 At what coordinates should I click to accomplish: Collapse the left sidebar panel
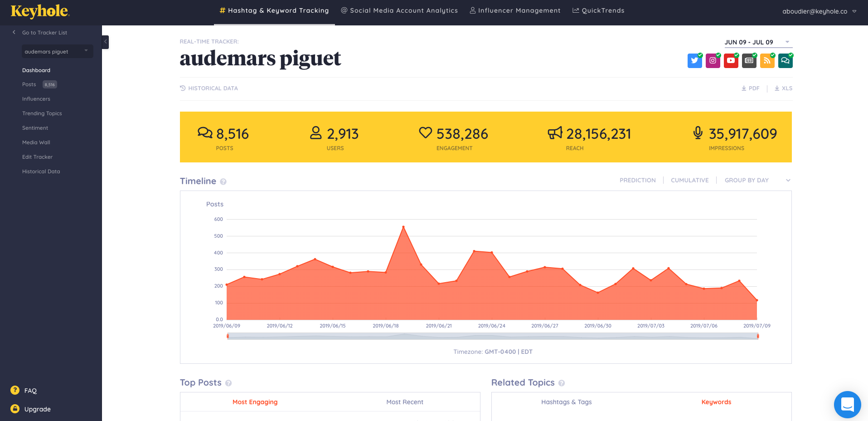click(x=105, y=42)
